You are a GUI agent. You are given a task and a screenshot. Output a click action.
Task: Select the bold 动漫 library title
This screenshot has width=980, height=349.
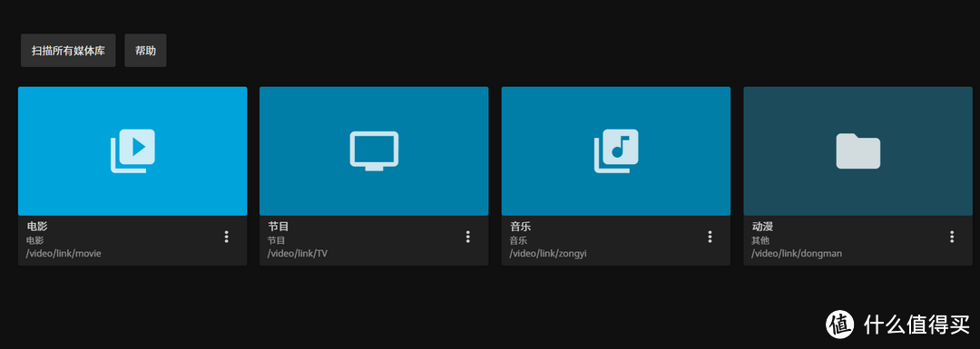(x=762, y=227)
